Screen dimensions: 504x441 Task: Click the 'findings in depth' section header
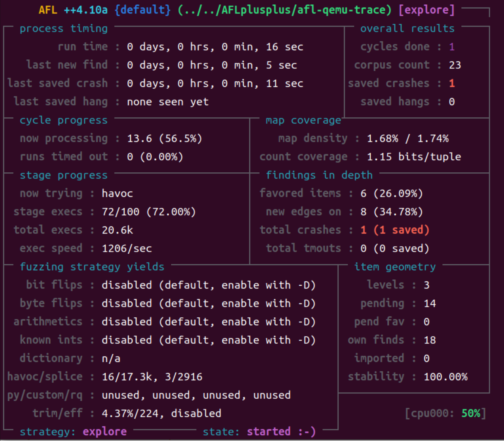319,175
